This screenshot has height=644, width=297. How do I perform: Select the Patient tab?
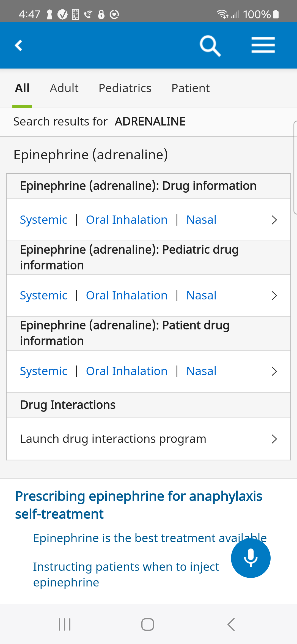[191, 88]
